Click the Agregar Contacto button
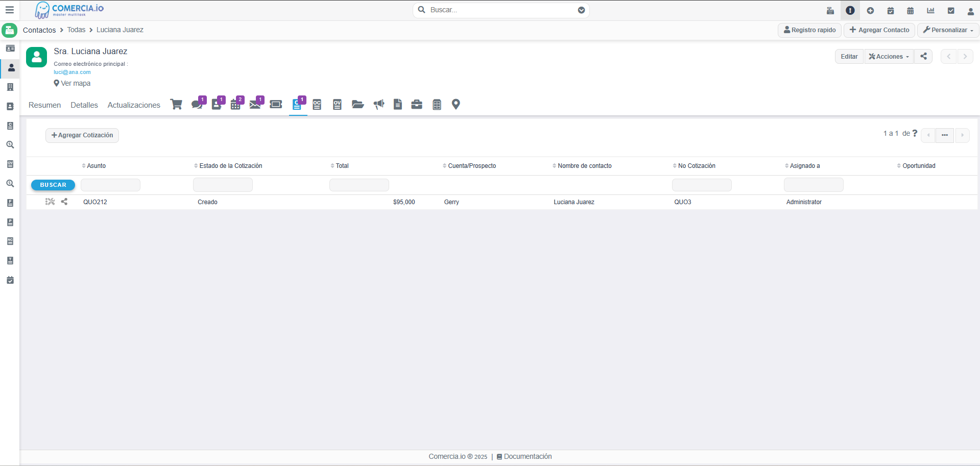Screen dimensions: 980x466 879,30
